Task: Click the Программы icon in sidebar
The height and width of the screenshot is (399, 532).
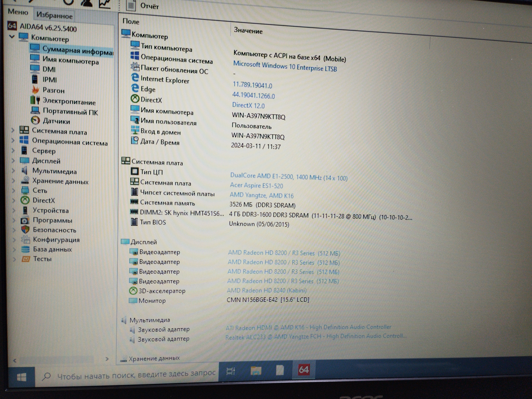Action: click(x=25, y=220)
